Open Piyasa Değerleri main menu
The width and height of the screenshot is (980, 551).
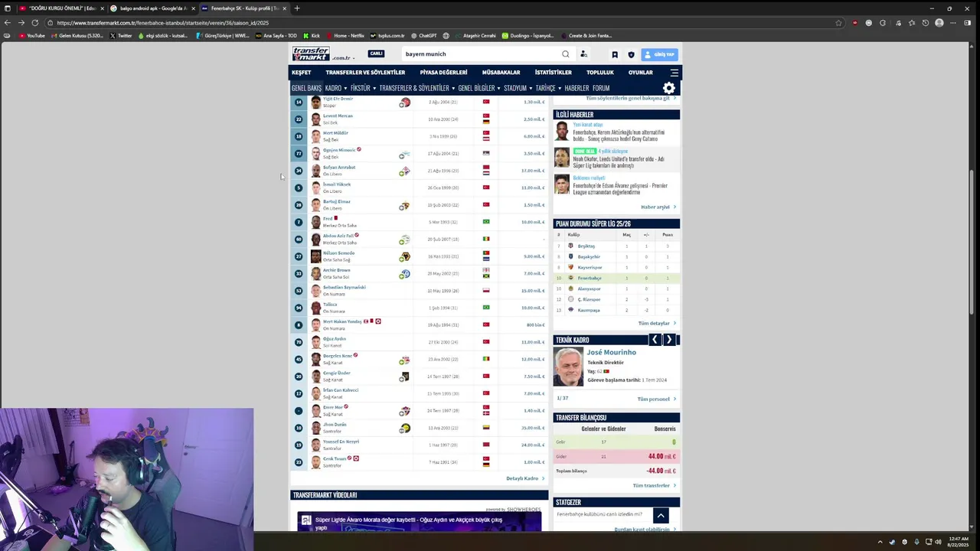click(443, 73)
